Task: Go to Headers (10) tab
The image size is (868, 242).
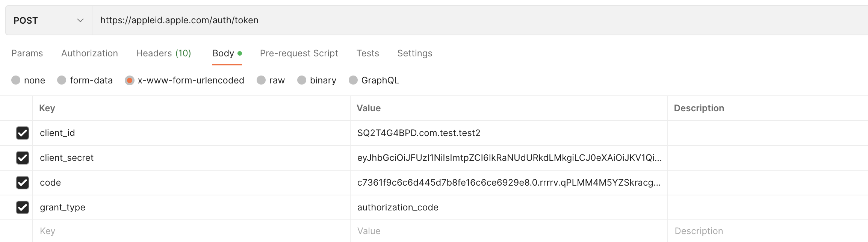Action: (x=163, y=53)
